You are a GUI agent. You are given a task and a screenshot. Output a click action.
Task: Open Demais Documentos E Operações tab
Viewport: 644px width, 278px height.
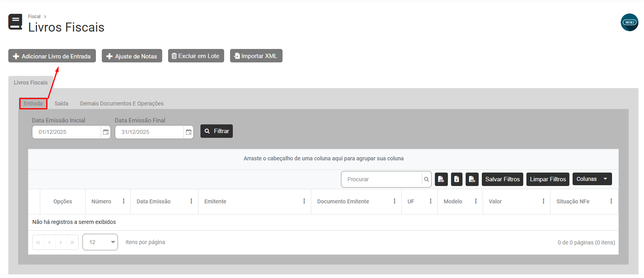[122, 103]
